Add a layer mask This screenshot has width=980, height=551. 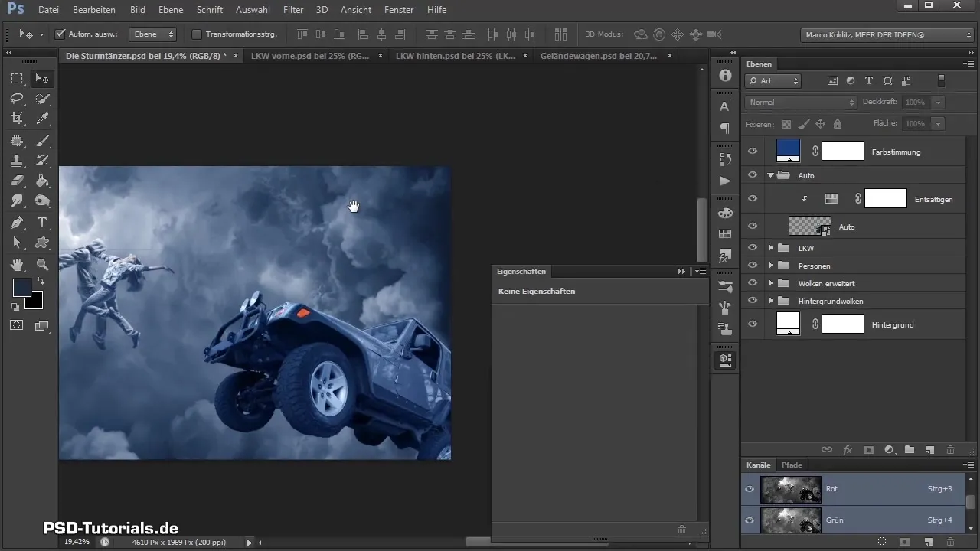[868, 450]
